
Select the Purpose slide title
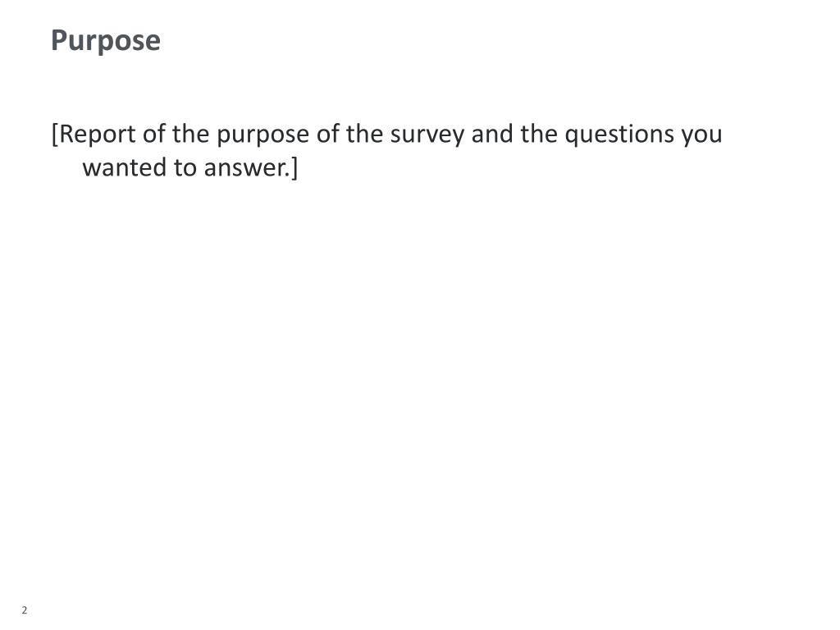pyautogui.click(x=106, y=41)
